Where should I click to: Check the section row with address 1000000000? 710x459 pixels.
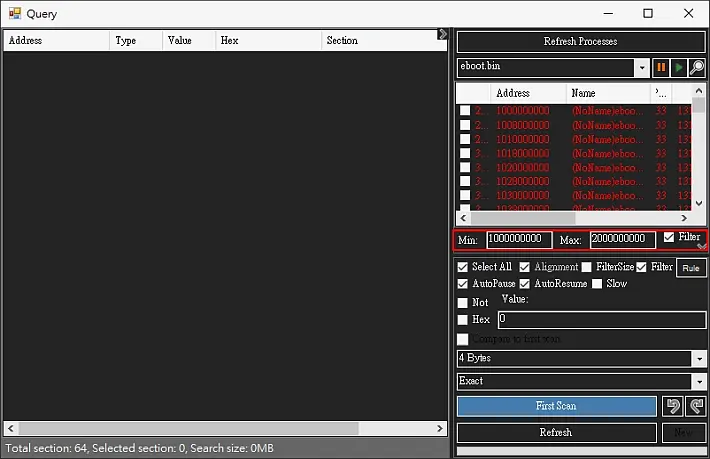click(465, 110)
